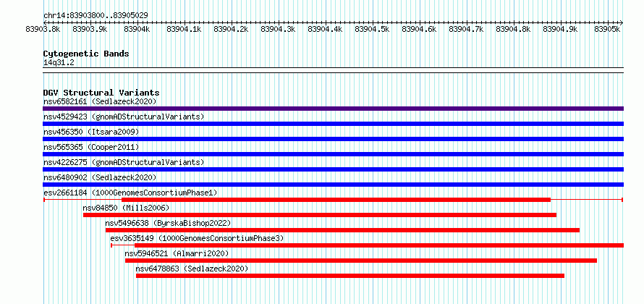
Task: Click the 83904k ruler label
Action: tap(137, 30)
